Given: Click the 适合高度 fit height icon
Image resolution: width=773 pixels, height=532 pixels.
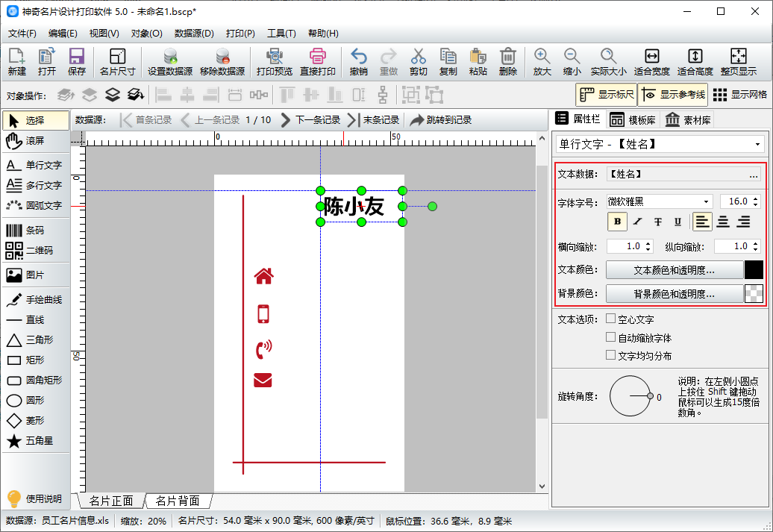Looking at the screenshot, I should (695, 62).
